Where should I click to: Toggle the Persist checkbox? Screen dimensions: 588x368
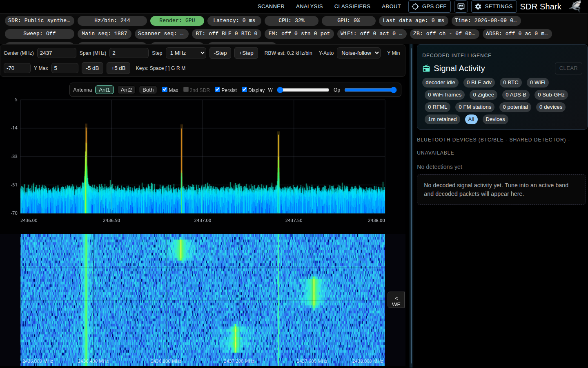point(217,89)
